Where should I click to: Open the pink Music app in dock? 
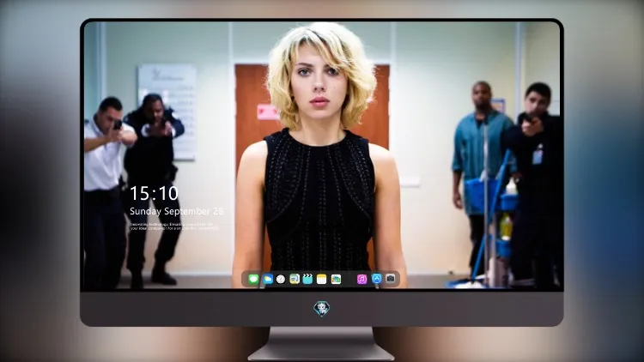361,279
